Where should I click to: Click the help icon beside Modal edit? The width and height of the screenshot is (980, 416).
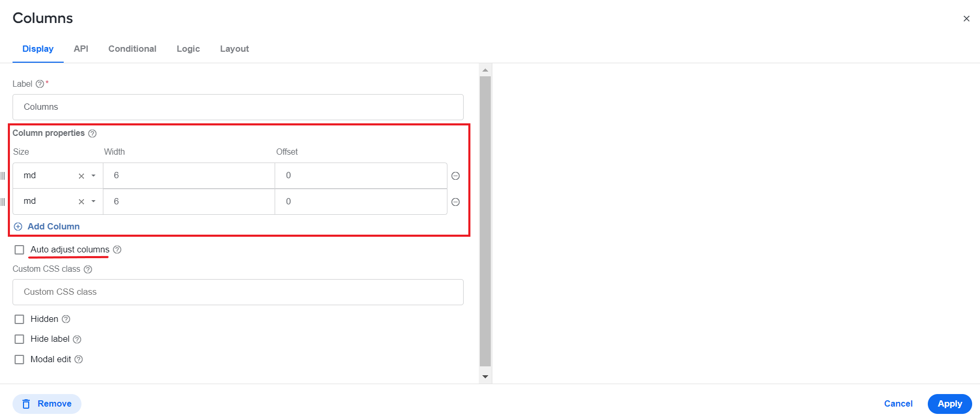[x=79, y=360]
